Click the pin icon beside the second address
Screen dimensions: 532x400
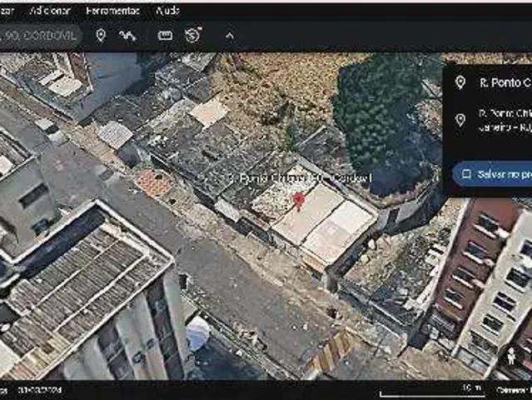tap(460, 120)
